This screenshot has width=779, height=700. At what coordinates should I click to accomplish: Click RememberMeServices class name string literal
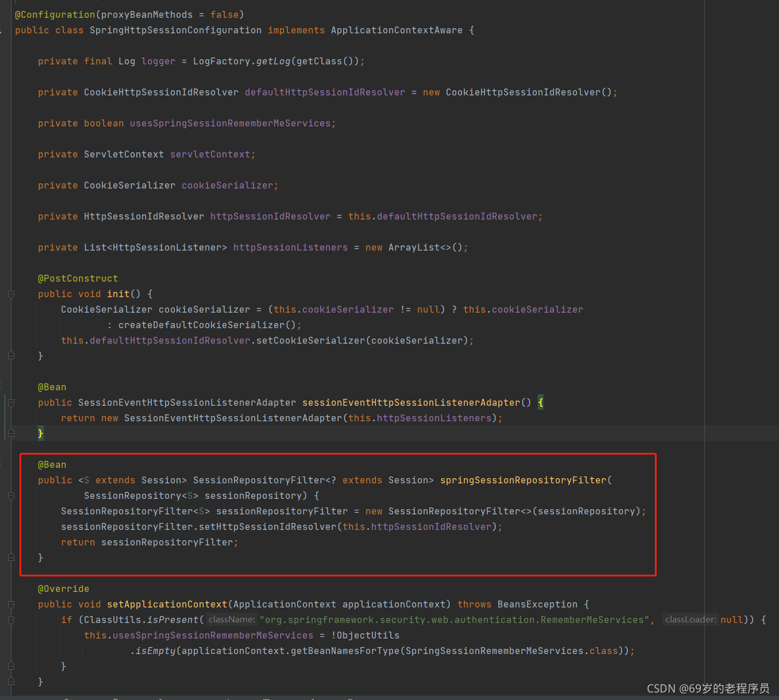click(454, 620)
